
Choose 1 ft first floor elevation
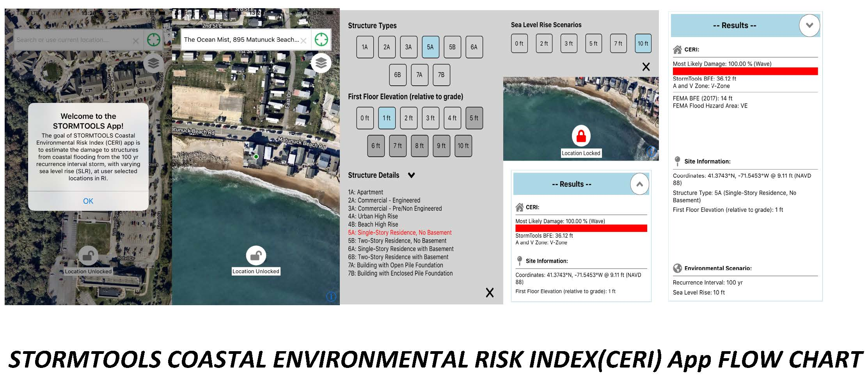[387, 118]
